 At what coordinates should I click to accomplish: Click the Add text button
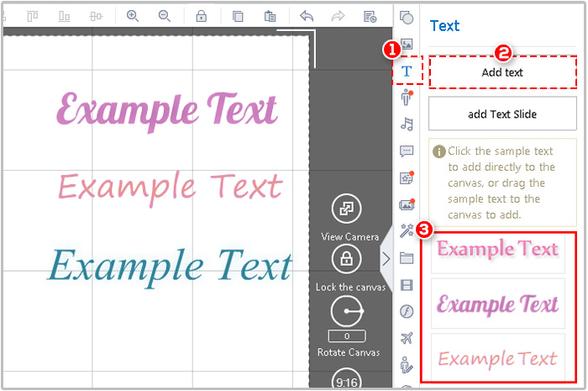502,72
